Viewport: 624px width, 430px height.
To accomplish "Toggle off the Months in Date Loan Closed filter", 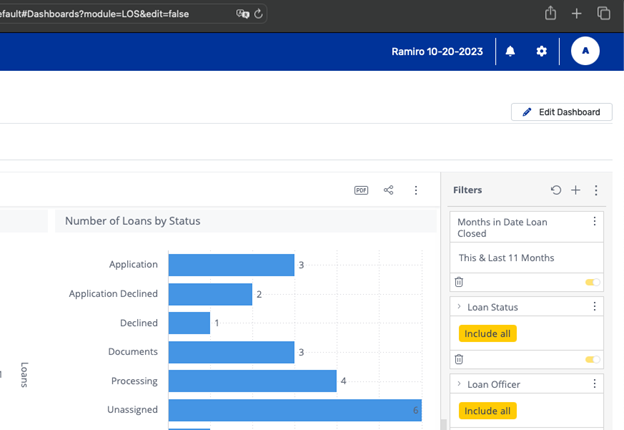I will tap(592, 283).
